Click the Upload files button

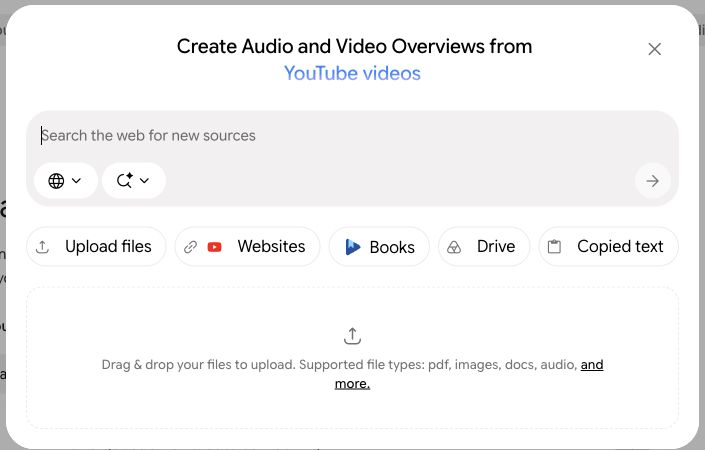(x=96, y=246)
